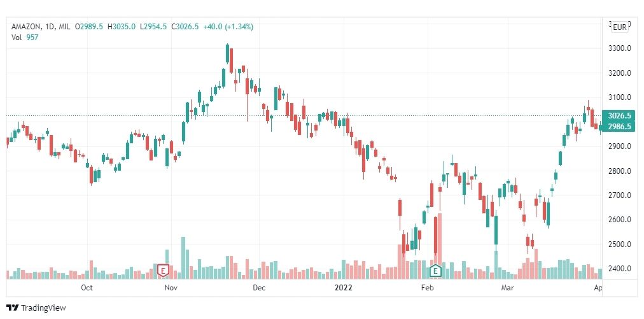Click the green earnings E marker
This screenshot has height=319, width=644.
pos(435,271)
